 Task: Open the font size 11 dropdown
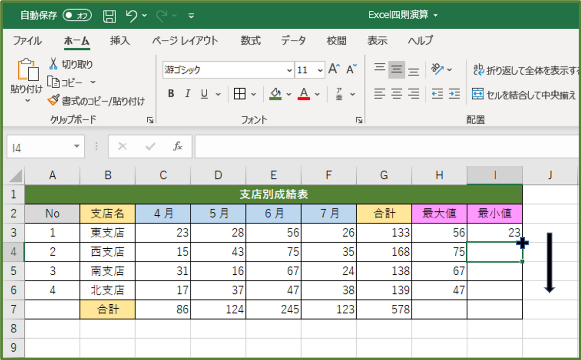coord(320,70)
